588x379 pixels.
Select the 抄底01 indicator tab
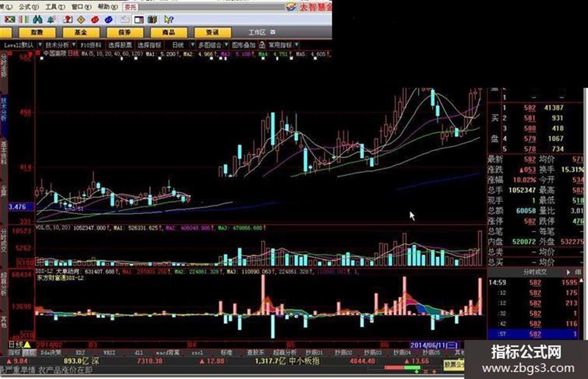click(314, 353)
